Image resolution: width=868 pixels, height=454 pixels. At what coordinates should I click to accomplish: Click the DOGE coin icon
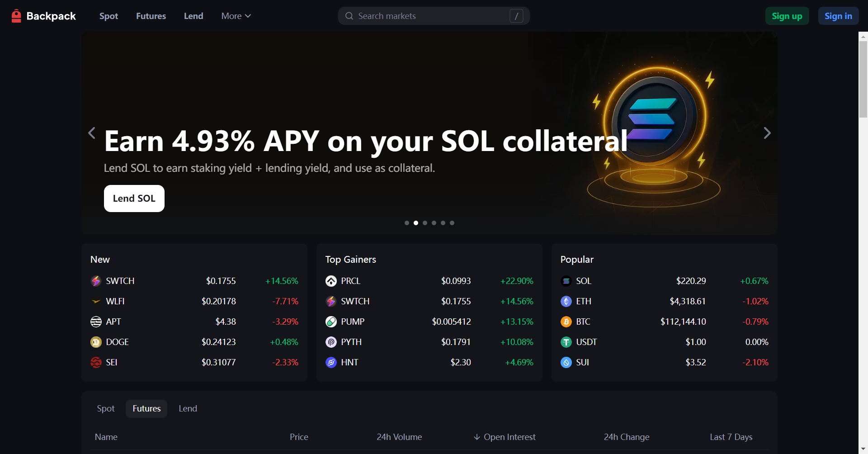coord(96,342)
